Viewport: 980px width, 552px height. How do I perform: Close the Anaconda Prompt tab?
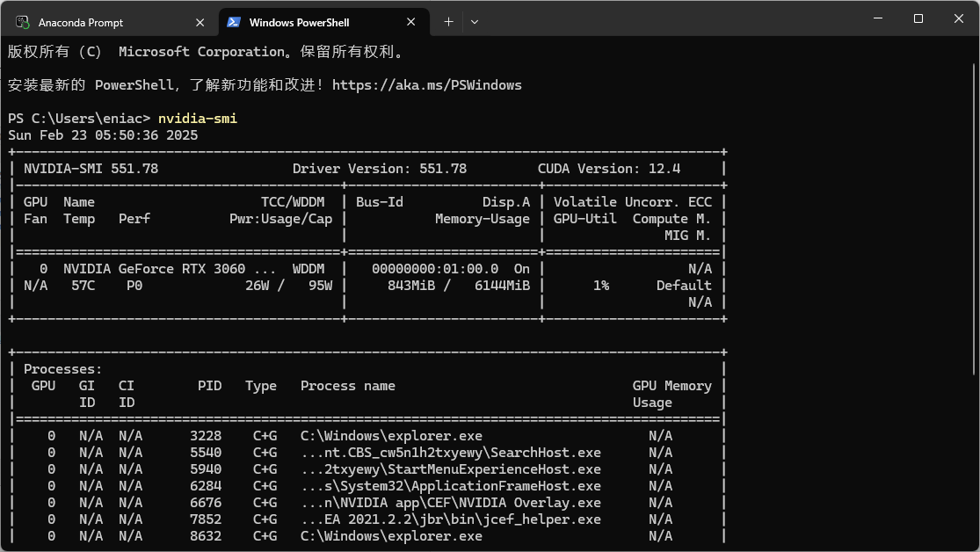[x=200, y=22]
